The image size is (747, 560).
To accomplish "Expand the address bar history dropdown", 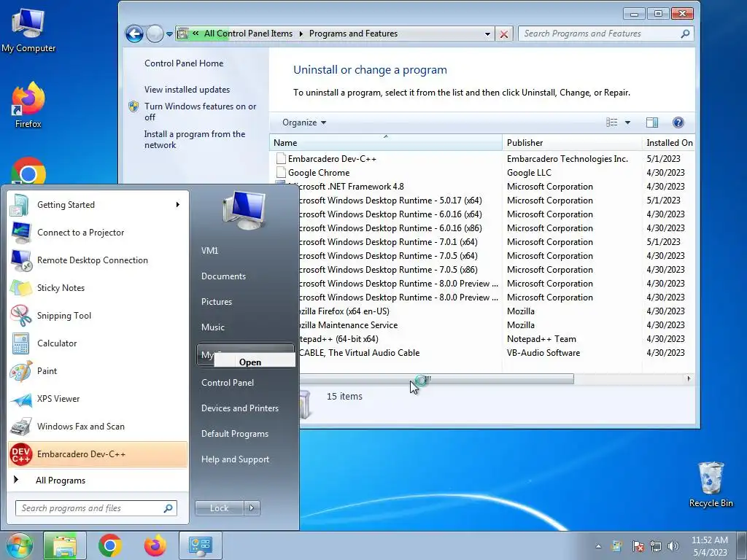I will click(487, 34).
